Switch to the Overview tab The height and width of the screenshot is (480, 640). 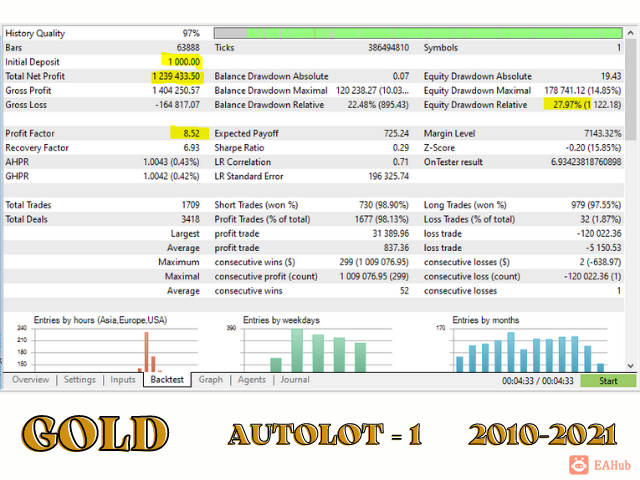31,380
